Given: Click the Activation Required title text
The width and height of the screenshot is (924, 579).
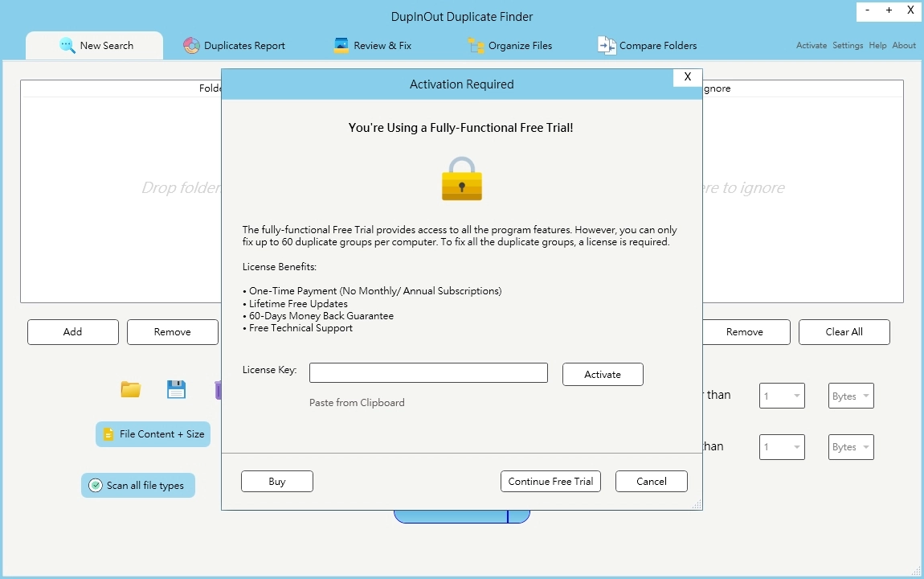Looking at the screenshot, I should [x=462, y=84].
